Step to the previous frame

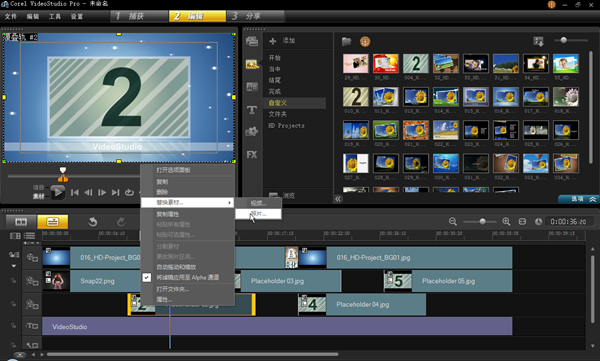(x=88, y=192)
